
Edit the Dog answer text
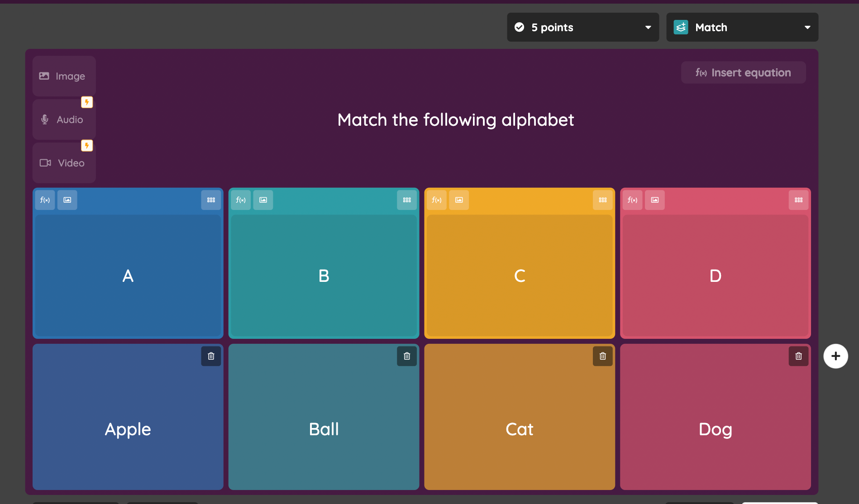715,429
